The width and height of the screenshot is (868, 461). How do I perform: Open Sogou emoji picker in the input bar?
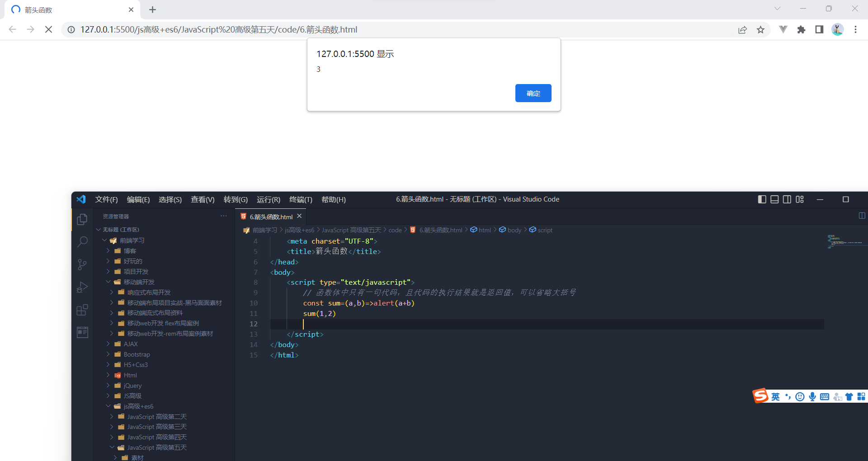tap(800, 396)
